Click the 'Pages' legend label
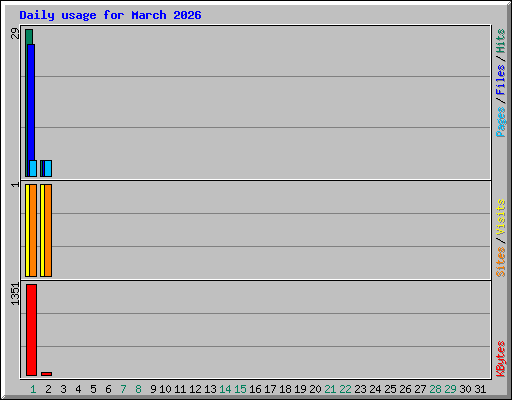The width and height of the screenshot is (512, 400). [500, 122]
